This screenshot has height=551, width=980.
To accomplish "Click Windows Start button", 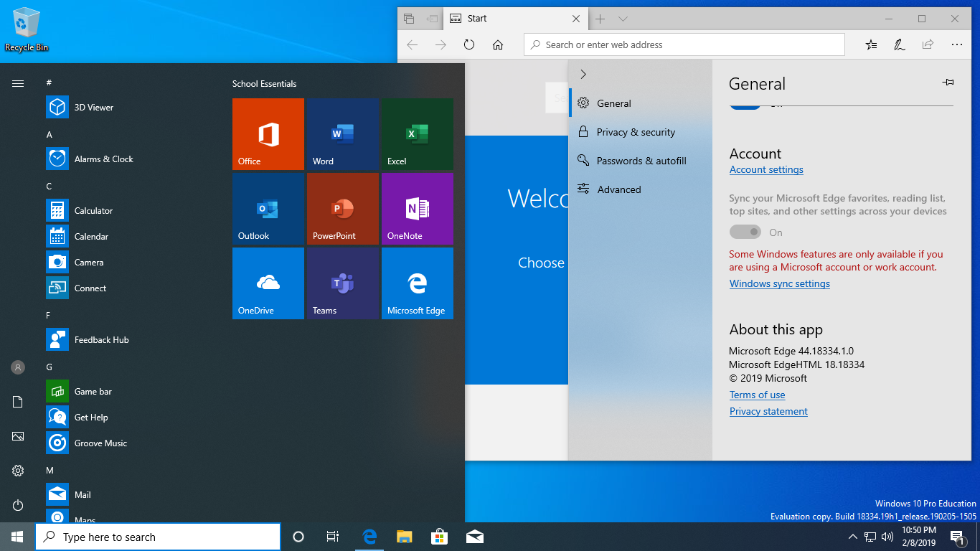I will pyautogui.click(x=17, y=537).
